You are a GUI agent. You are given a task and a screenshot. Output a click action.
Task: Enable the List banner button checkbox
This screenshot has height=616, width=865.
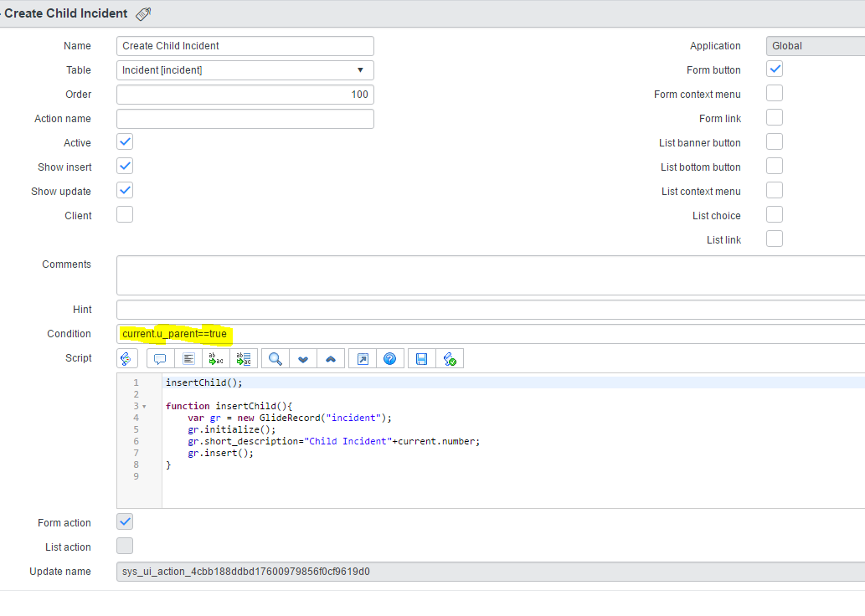775,141
